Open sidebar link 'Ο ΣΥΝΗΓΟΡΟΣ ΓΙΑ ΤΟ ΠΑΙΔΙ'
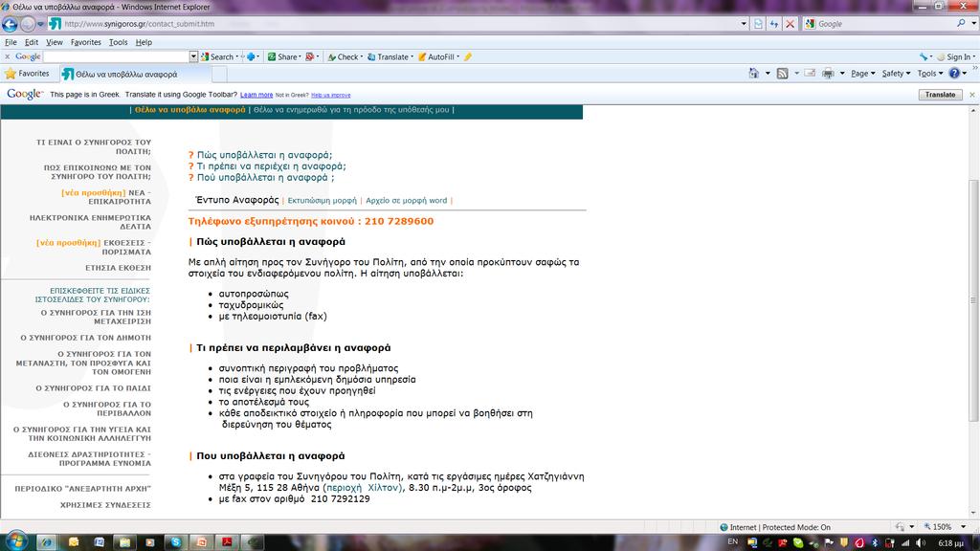The width and height of the screenshot is (980, 551). click(93, 388)
